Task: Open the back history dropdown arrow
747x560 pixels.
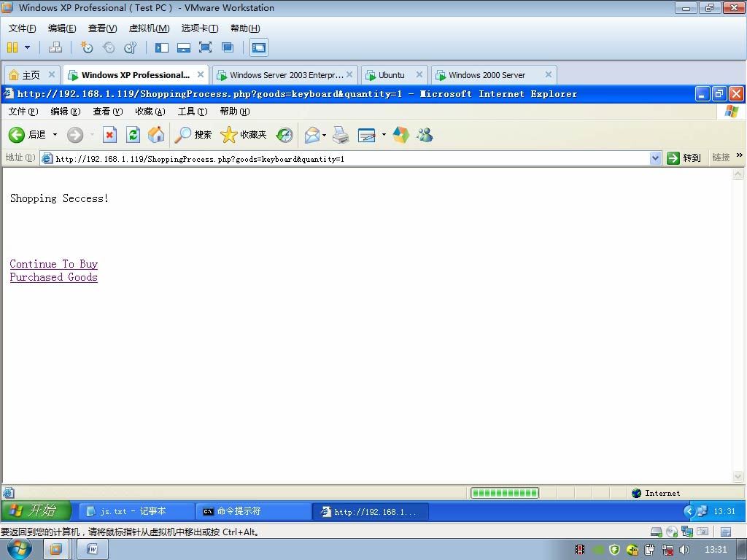Action: pos(55,135)
